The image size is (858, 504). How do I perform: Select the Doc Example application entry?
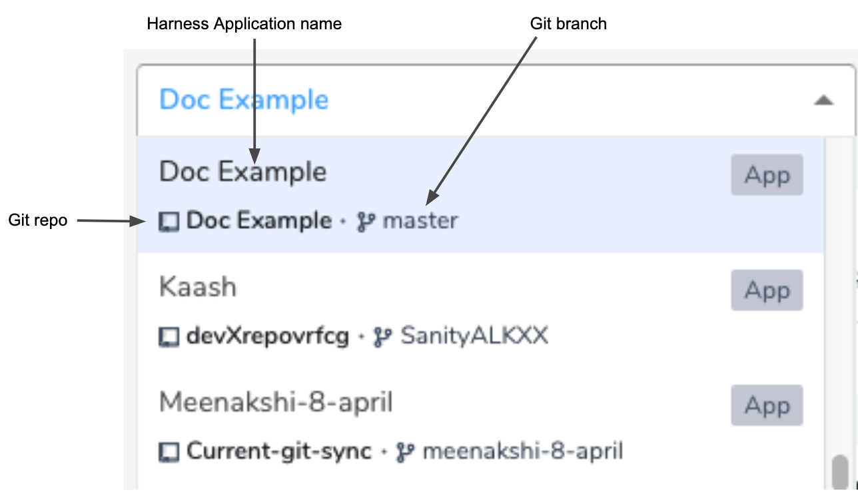[x=480, y=195]
